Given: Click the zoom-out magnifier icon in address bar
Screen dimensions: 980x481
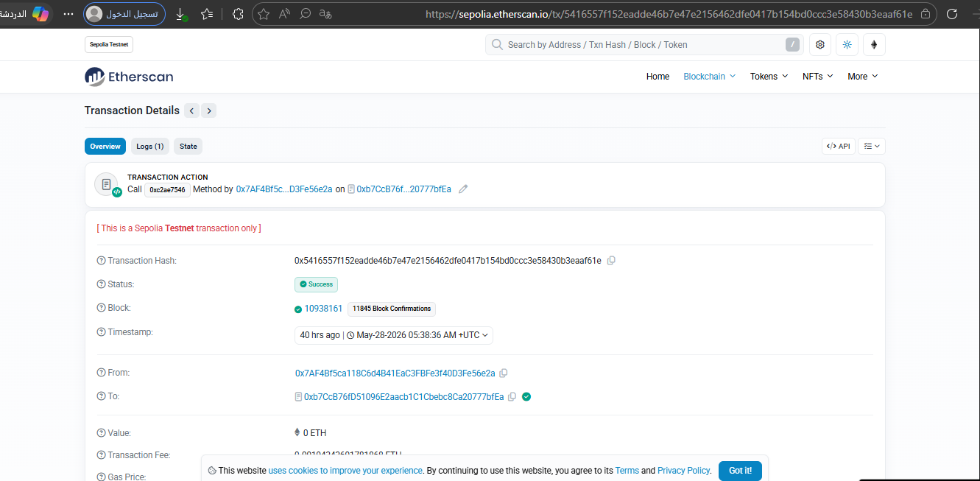Looking at the screenshot, I should point(305,14).
